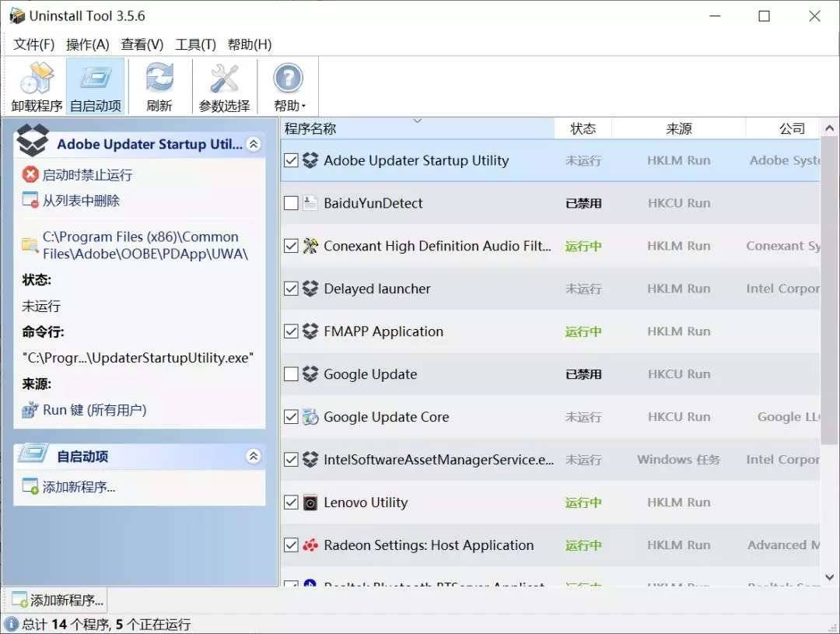Select the FMAPP Application row name
The width and height of the screenshot is (840, 634).
click(383, 331)
